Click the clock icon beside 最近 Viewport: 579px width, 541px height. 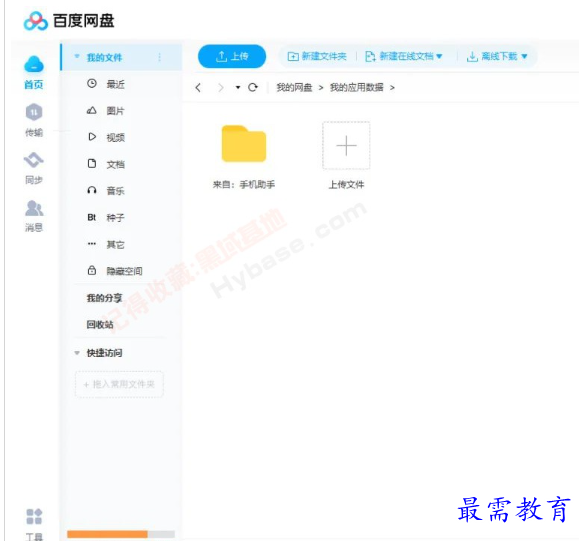point(92,83)
